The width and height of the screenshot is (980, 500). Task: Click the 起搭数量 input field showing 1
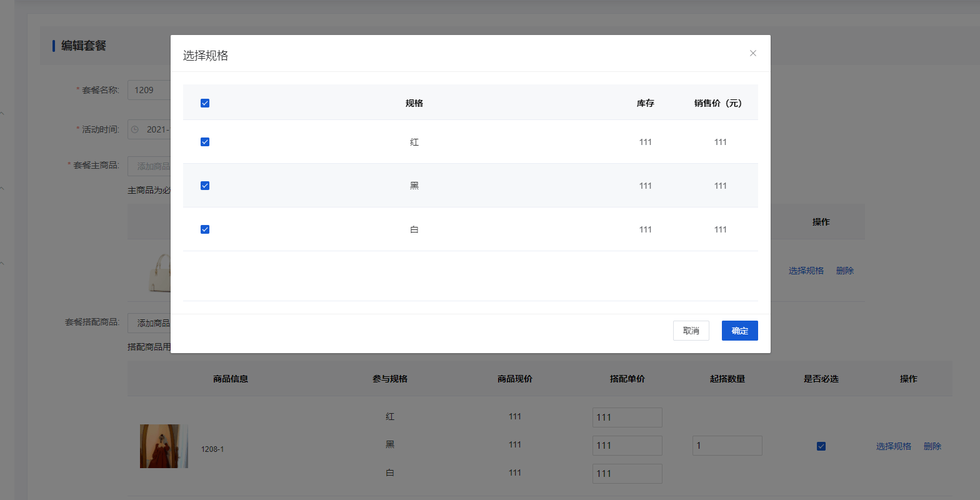coord(727,446)
